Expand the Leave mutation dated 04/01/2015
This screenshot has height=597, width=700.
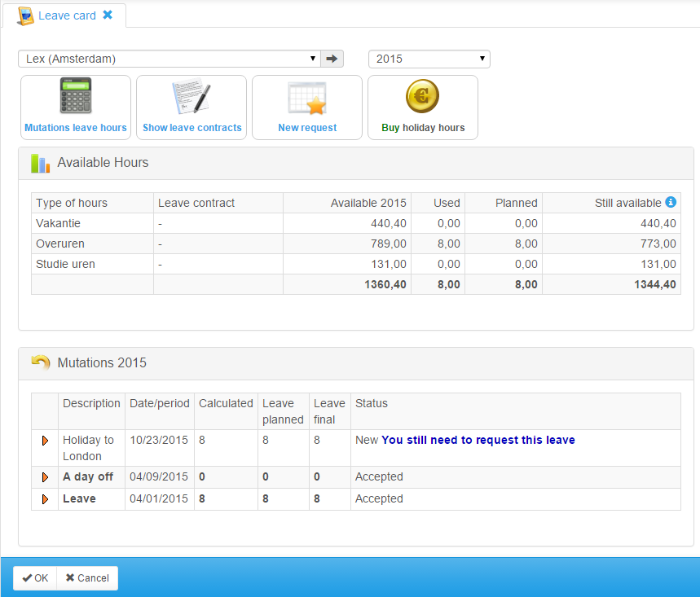[x=45, y=498]
